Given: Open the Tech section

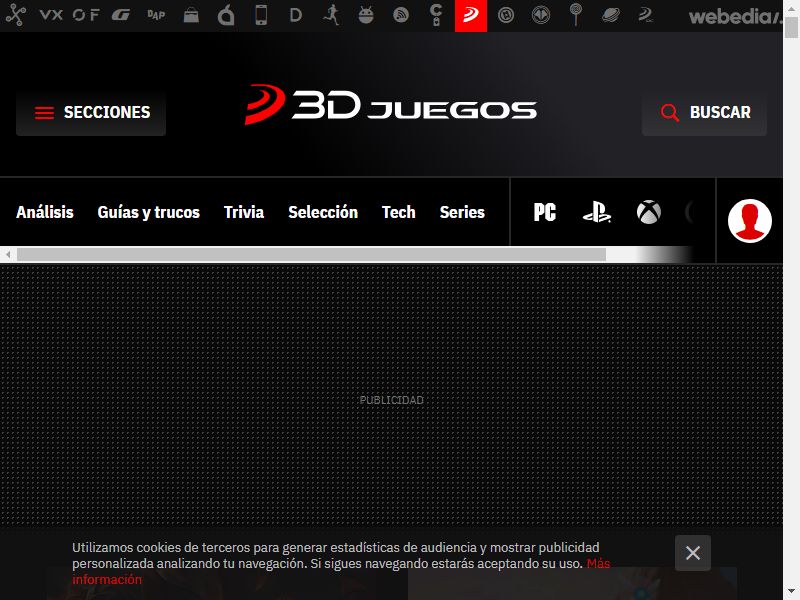Looking at the screenshot, I should click(x=398, y=212).
